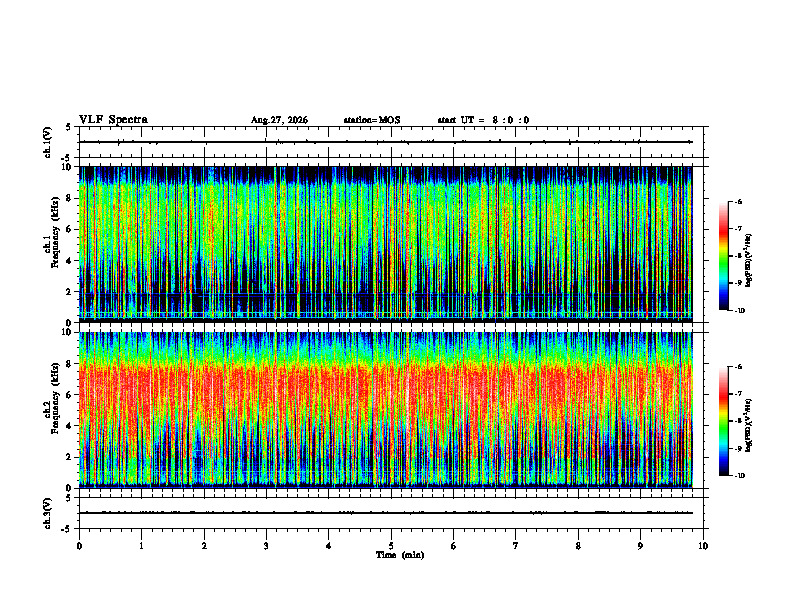Click the ch.1(V) axis label

coord(48,142)
